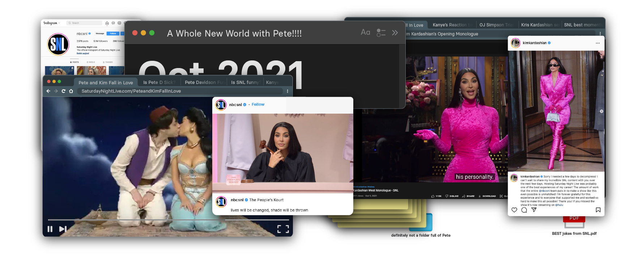Open kebab menu in the monologue browser
The height and width of the screenshot is (262, 644).
[x=600, y=34]
